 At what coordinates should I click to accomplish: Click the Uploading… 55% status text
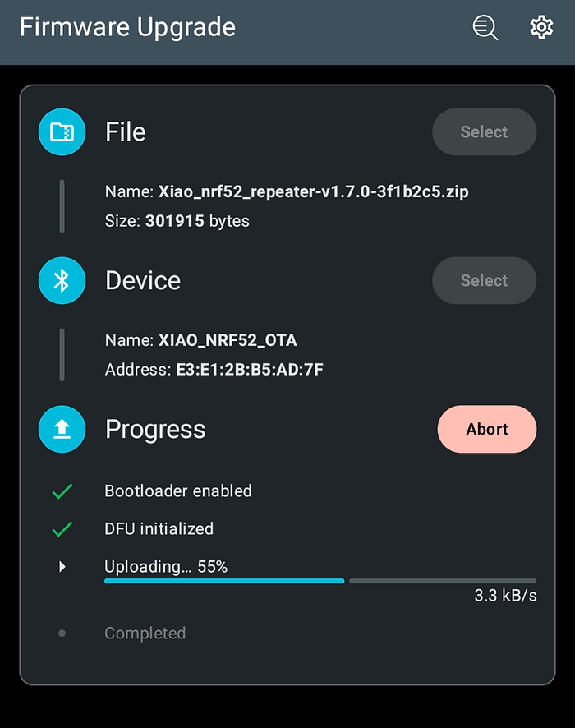point(166,567)
